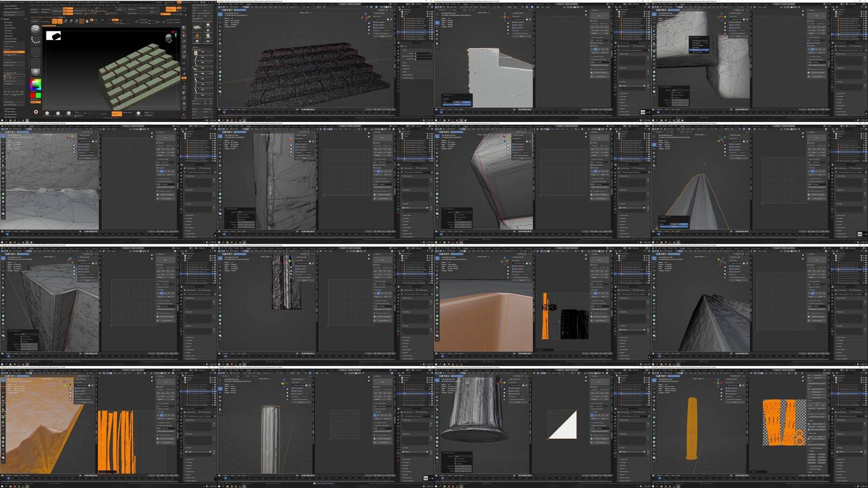
Task: Click the ZBrush rainbow color picker square
Action: 35,84
